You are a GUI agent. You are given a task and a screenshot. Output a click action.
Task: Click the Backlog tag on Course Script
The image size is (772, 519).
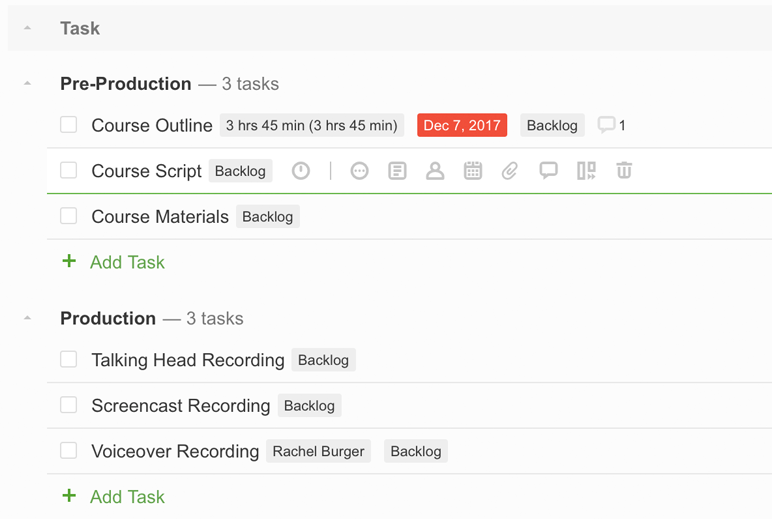(x=240, y=171)
